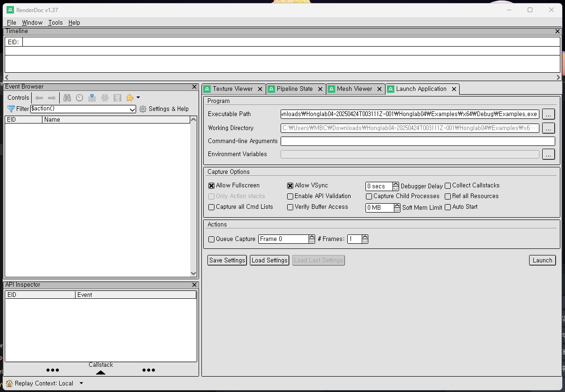Close the Timeline panel

558,31
